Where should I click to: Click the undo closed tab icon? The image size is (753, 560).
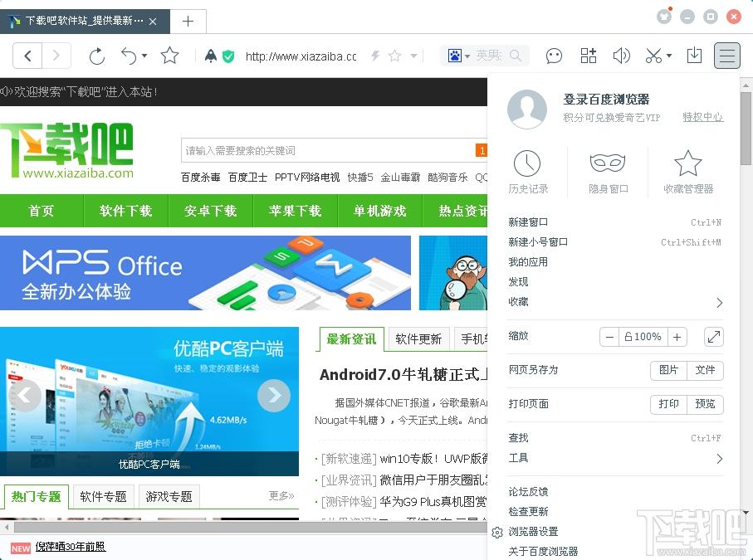129,56
